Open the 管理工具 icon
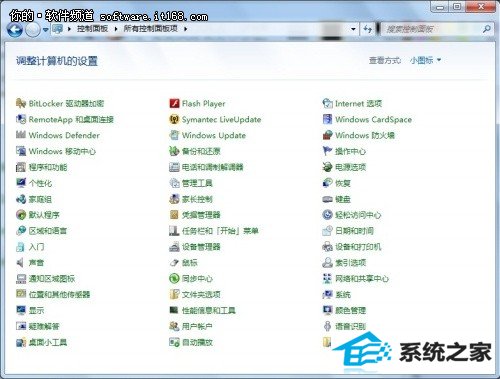500x379 pixels. point(174,183)
